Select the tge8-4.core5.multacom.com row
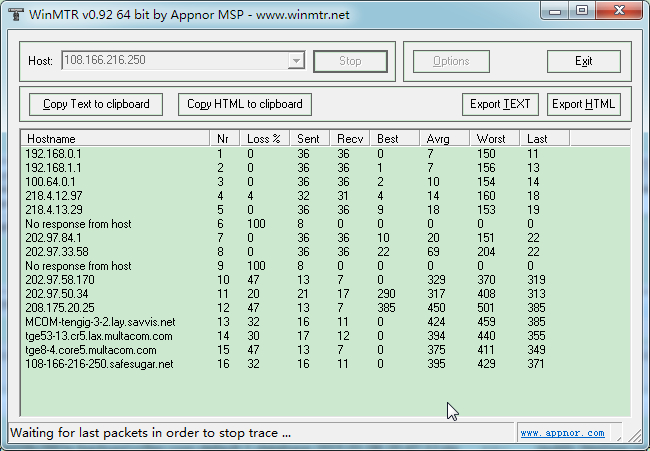Image resolution: width=650 pixels, height=451 pixels. coord(325,350)
